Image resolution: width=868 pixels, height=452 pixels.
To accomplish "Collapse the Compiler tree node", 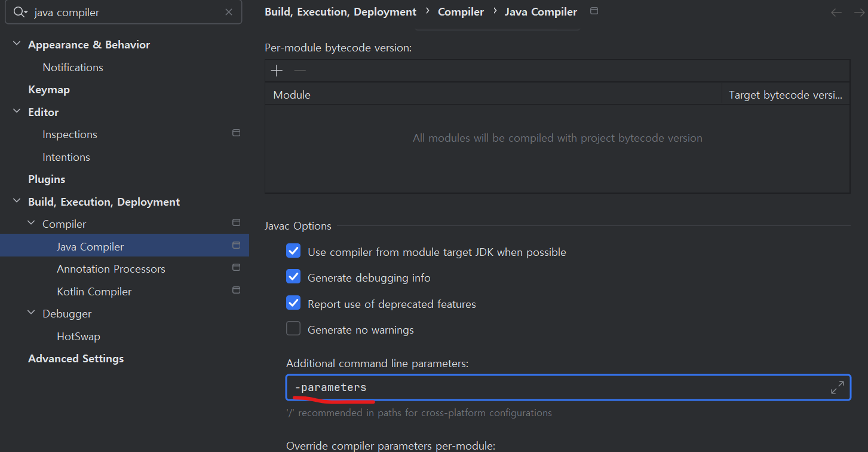I will tap(31, 224).
